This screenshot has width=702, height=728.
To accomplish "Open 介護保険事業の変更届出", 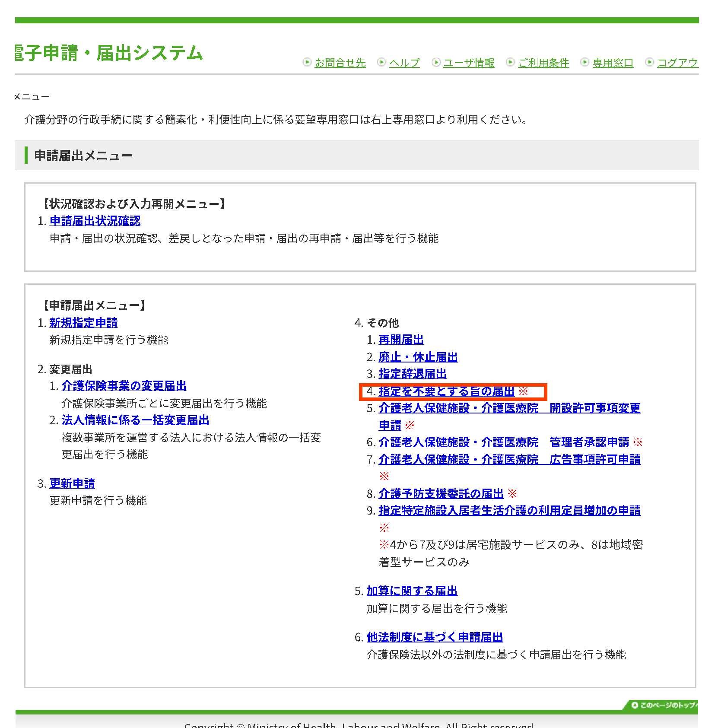I will point(124,386).
